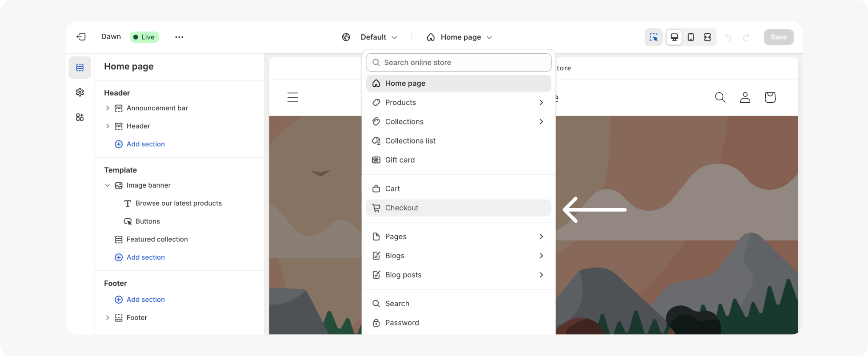
Task: Switch to desktop preview view
Action: 674,37
